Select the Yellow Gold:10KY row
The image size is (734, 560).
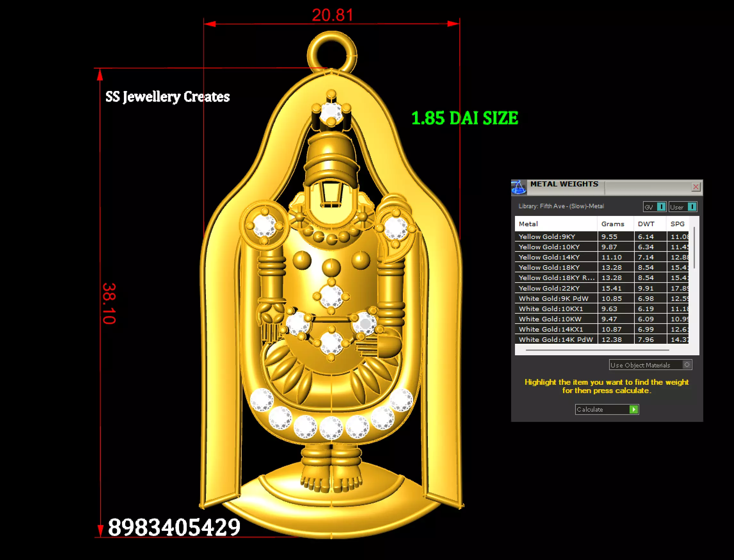click(602, 247)
